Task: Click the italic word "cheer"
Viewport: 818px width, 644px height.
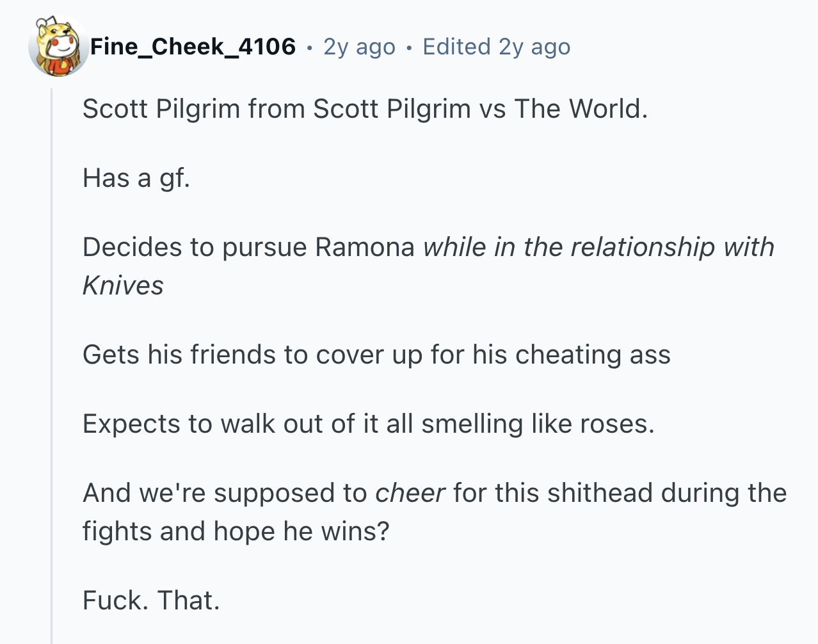Action: tap(410, 493)
